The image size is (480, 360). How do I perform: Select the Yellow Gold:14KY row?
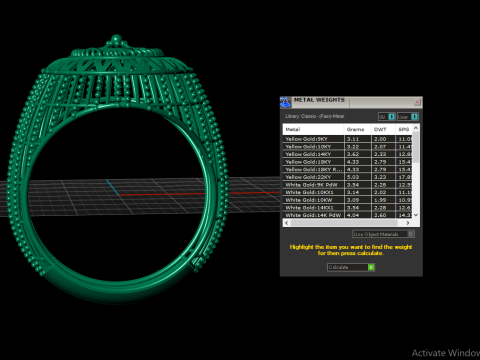click(347, 154)
